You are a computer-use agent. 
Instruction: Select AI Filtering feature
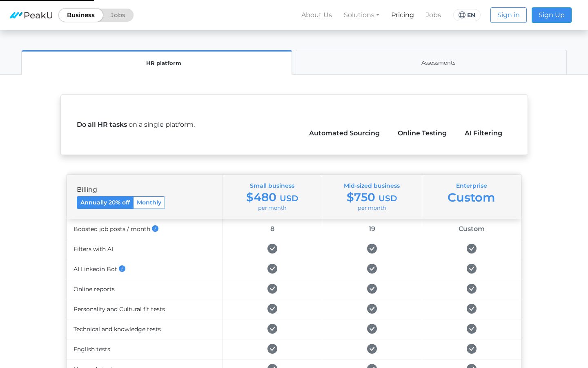coord(483,133)
